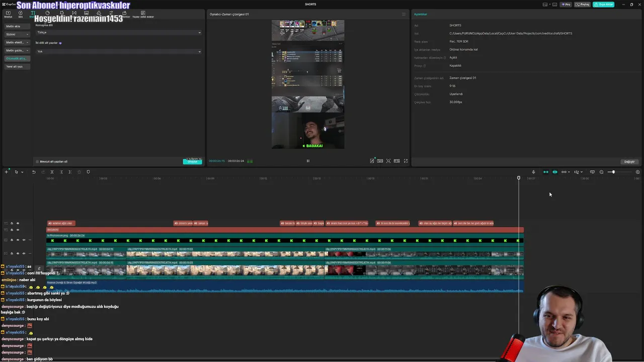This screenshot has width=644, height=362.
Task: Click the Paylaş share button
Action: (x=583, y=5)
